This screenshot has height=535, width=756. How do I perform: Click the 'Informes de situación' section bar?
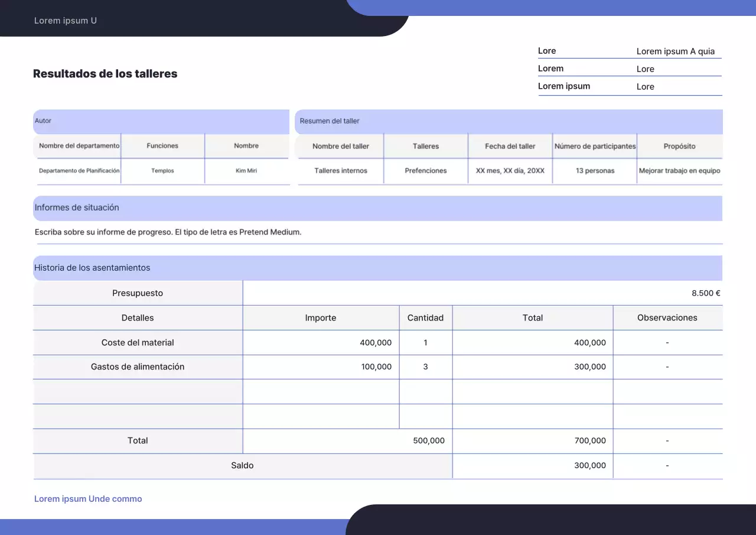(77, 207)
